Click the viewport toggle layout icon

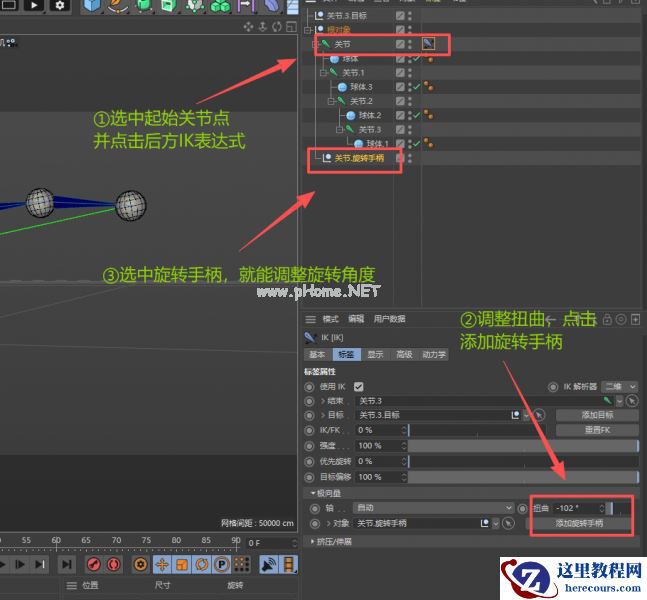291,27
